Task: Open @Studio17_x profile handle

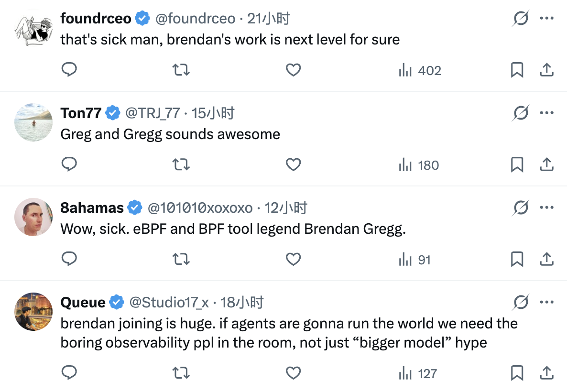Action: (169, 303)
